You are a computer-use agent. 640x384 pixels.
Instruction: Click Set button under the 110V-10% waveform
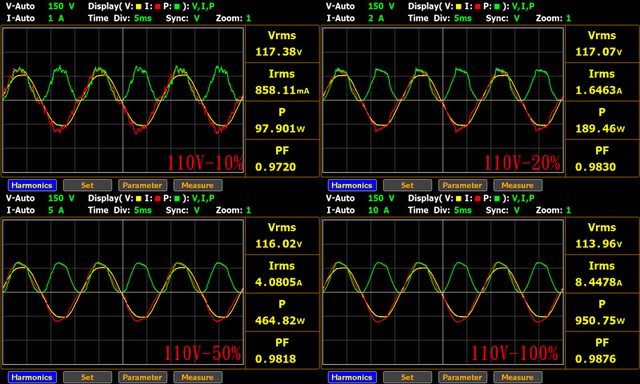click(87, 185)
